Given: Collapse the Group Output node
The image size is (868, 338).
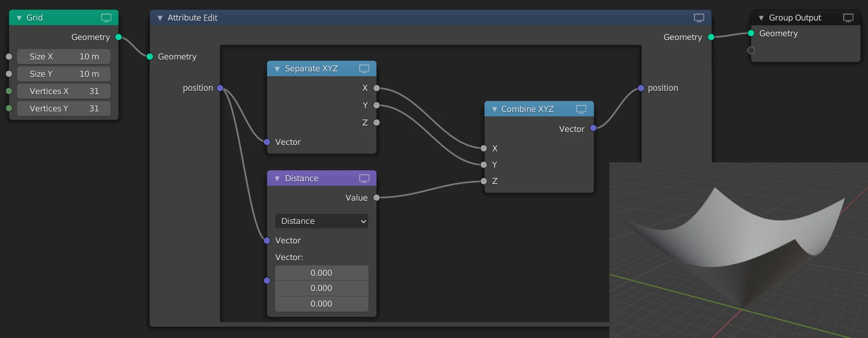Looking at the screenshot, I should [761, 18].
